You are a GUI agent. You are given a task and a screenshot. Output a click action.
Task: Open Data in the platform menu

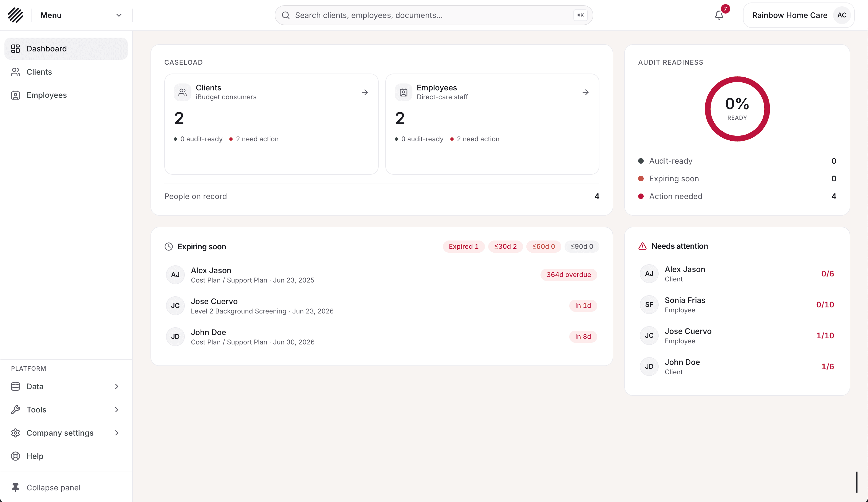(66, 386)
